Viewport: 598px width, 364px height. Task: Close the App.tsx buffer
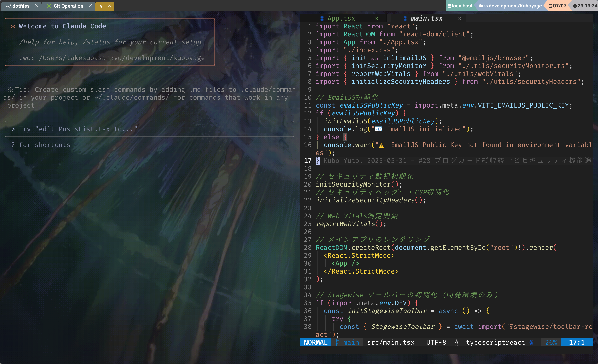point(377,19)
